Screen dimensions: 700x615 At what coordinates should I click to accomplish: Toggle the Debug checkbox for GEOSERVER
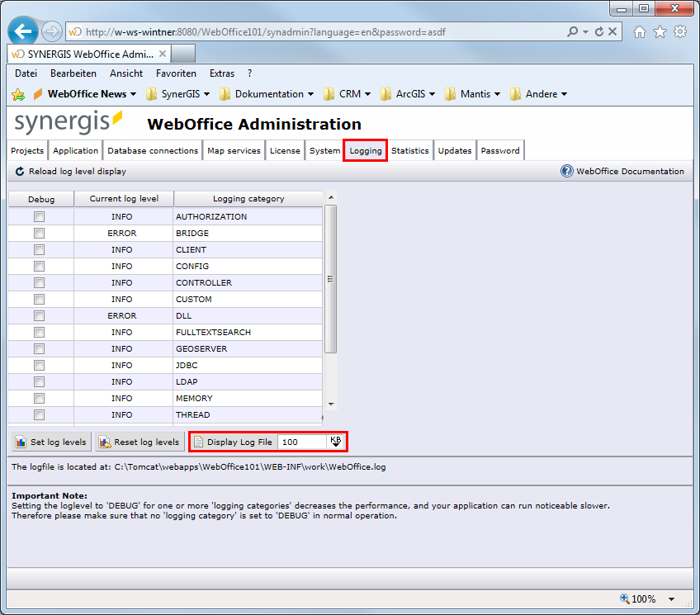(39, 348)
